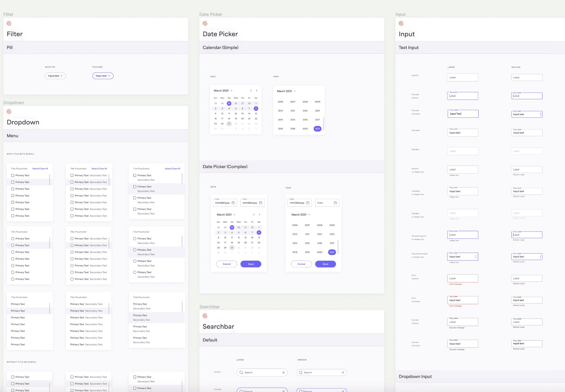Collapse the focused Input text pill
This screenshot has height=392, width=565.
[103, 76]
